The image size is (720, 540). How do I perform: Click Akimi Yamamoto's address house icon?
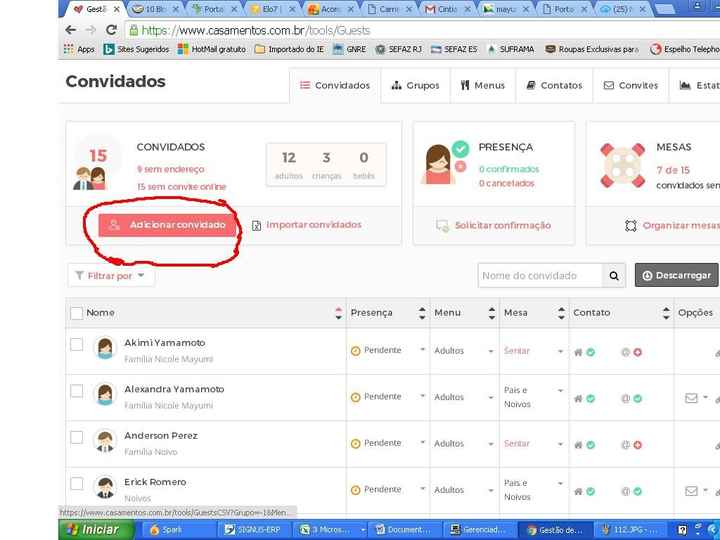[579, 352]
